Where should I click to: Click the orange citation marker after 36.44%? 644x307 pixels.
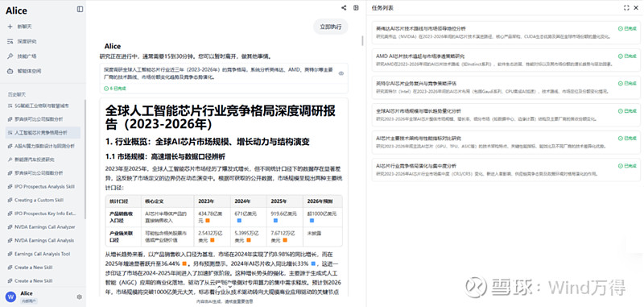tap(185, 263)
